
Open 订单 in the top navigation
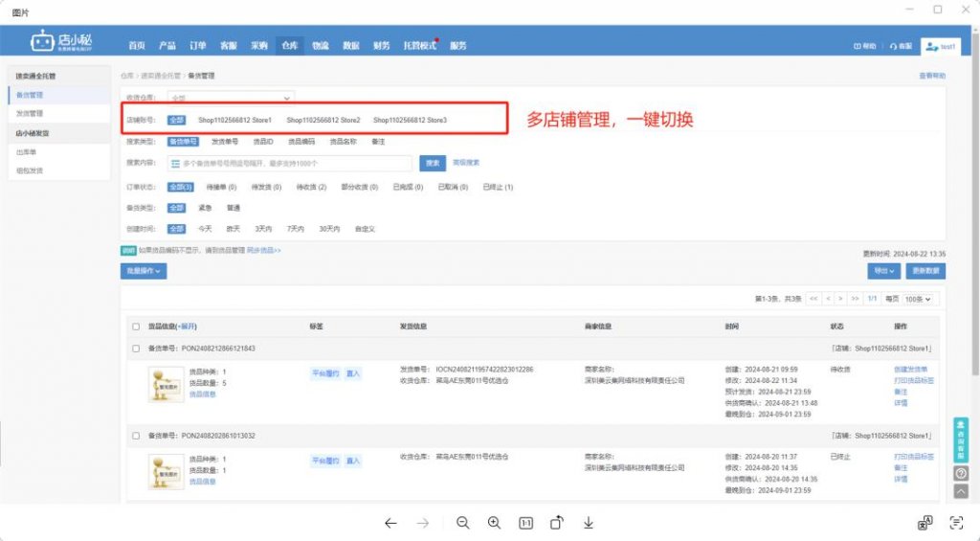[197, 46]
